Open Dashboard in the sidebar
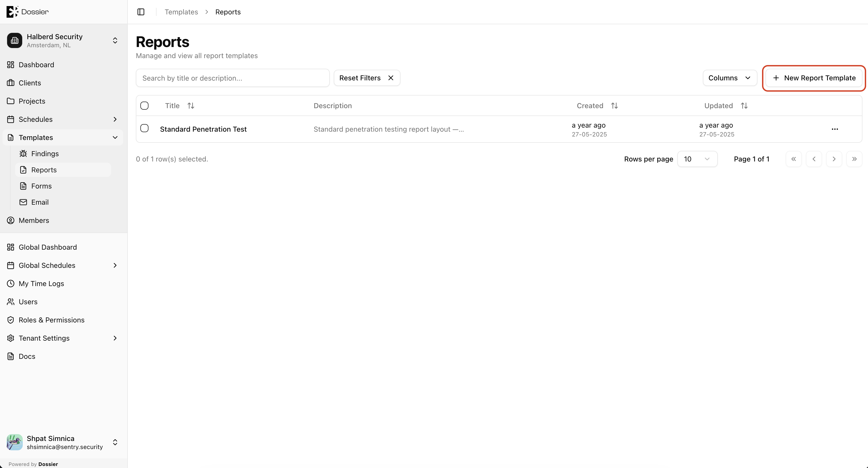868x468 pixels. pyautogui.click(x=63, y=65)
